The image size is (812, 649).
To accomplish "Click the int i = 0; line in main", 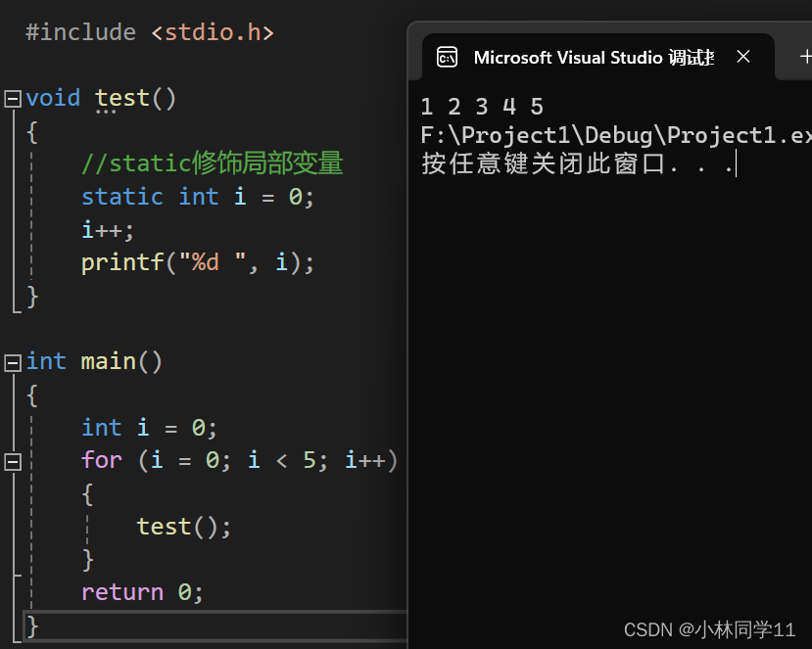I will pos(149,428).
